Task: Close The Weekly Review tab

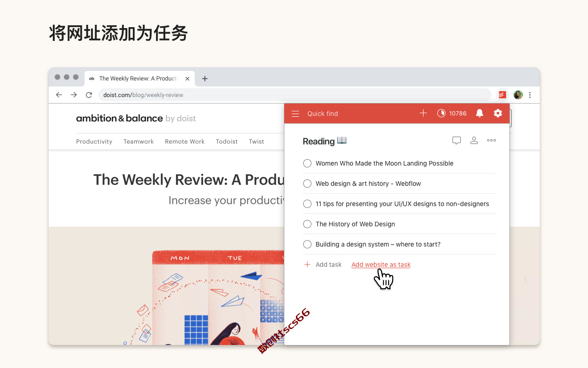Action: coord(187,79)
